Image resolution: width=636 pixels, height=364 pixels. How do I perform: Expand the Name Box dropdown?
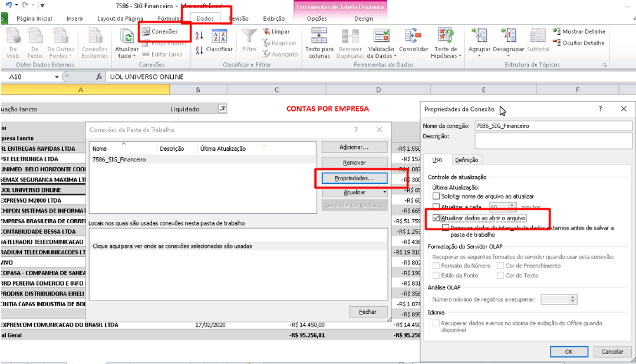point(57,77)
